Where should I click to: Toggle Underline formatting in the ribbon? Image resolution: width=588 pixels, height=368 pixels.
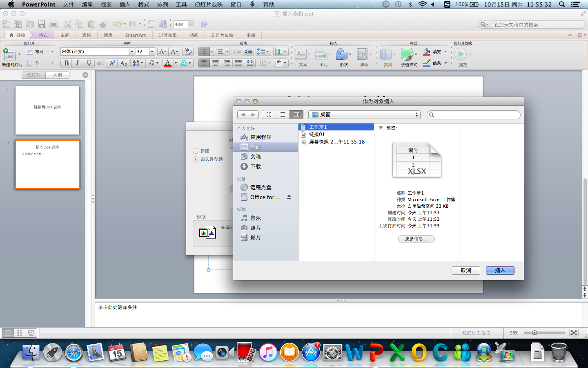coord(89,63)
